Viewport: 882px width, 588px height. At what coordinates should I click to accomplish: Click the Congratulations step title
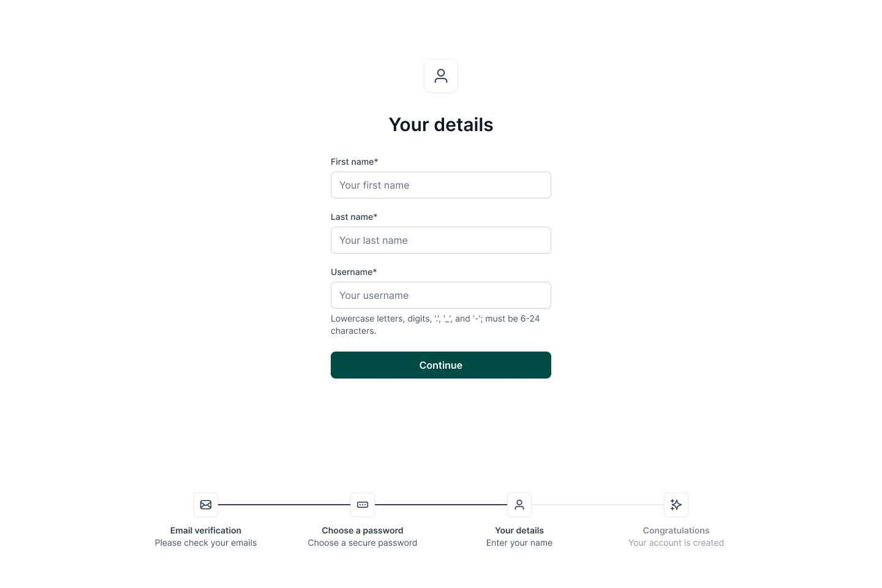click(x=676, y=530)
